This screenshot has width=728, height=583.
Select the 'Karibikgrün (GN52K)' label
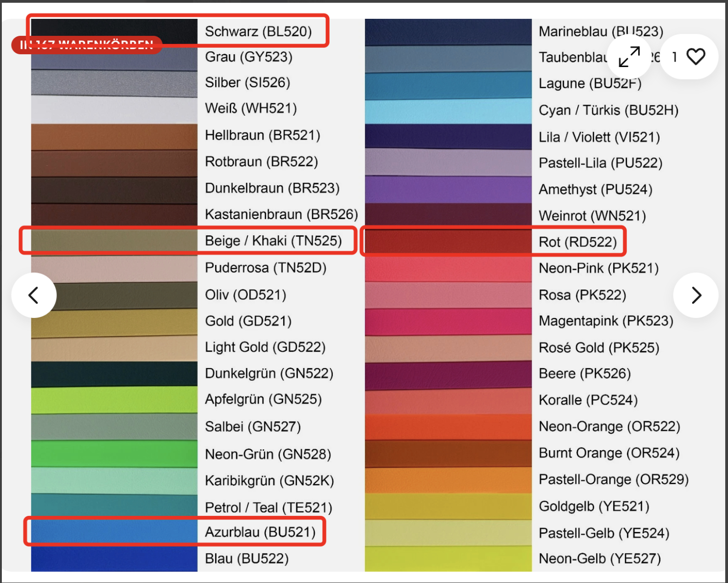pyautogui.click(x=269, y=481)
